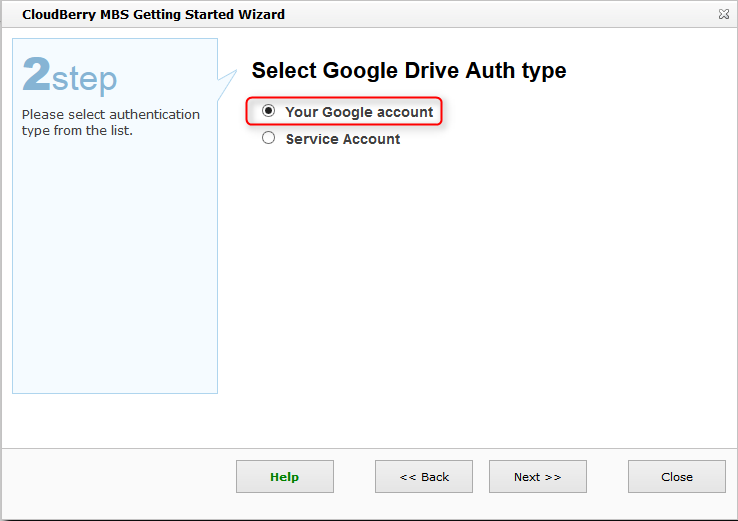This screenshot has height=521, width=738.
Task: Click the 'CloudBerry MBS Getting Started Wizard' title
Action: pos(153,15)
